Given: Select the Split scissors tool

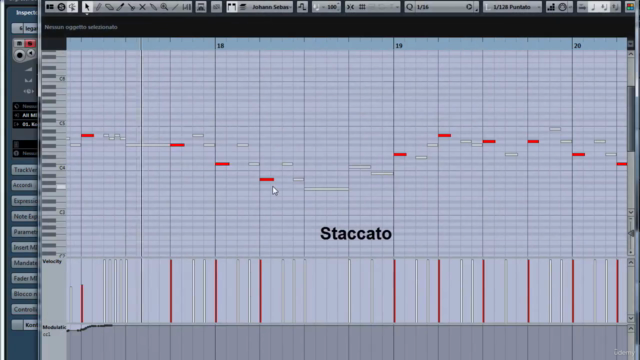Looking at the screenshot, I should [131, 7].
